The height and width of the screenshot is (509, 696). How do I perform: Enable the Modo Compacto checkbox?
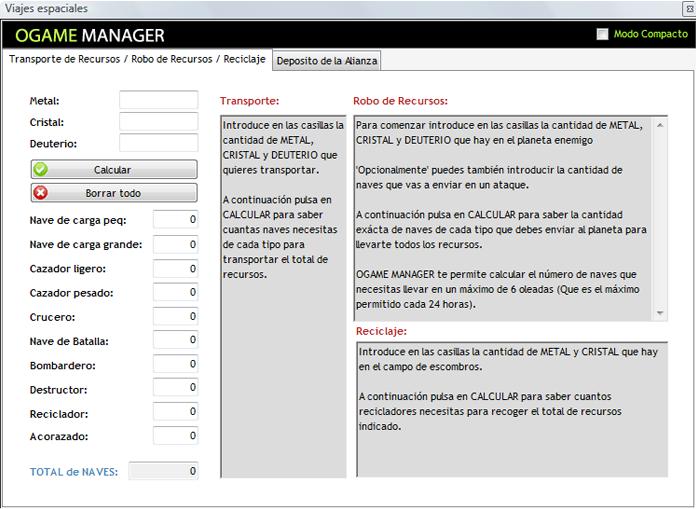pos(602,34)
